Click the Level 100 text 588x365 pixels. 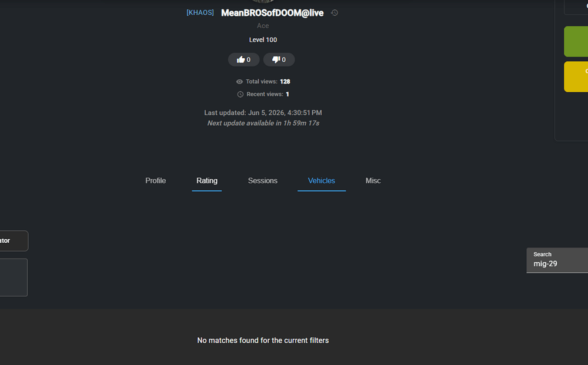click(263, 40)
